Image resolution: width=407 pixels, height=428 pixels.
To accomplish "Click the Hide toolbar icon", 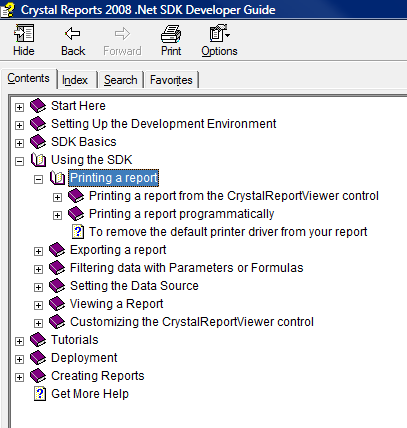I will click(24, 33).
